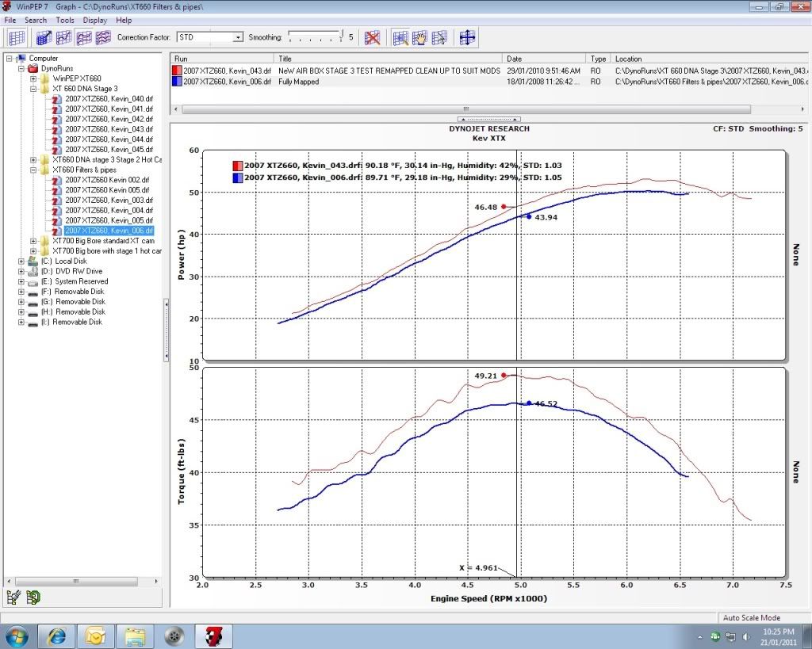Open the Help menu
The image size is (812, 649).
tap(124, 20)
